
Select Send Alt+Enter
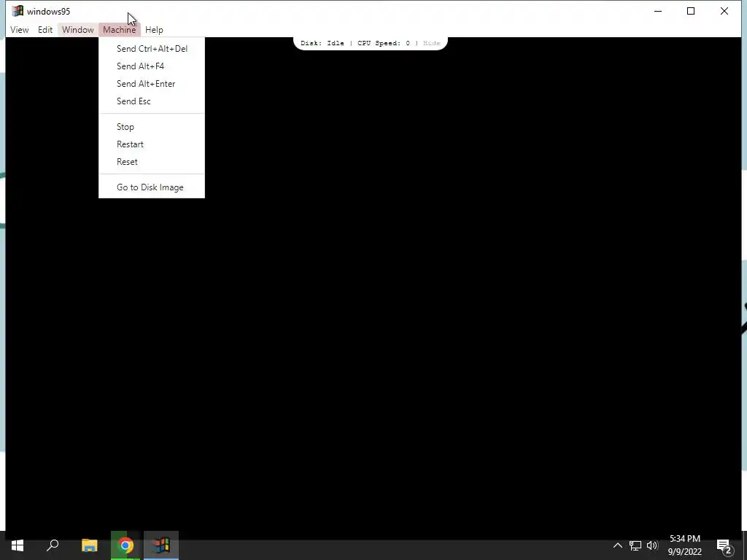click(152, 84)
